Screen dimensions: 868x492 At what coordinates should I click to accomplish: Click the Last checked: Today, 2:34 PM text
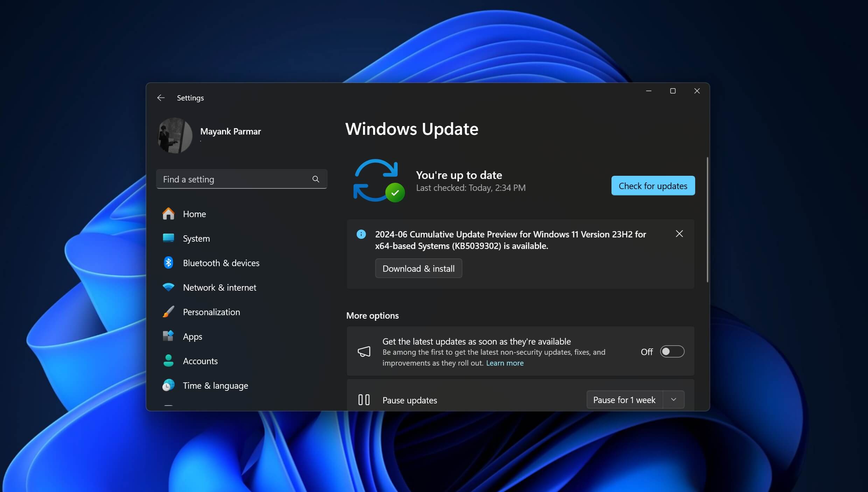pyautogui.click(x=471, y=188)
